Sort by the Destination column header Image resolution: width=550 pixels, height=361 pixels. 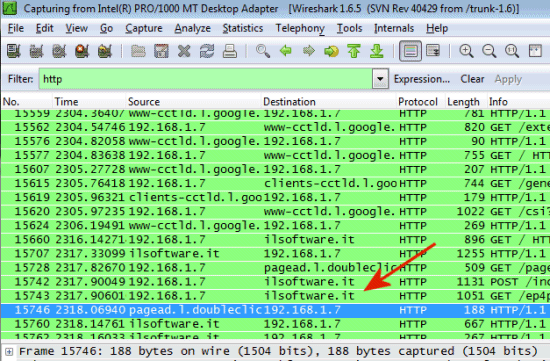point(329,102)
